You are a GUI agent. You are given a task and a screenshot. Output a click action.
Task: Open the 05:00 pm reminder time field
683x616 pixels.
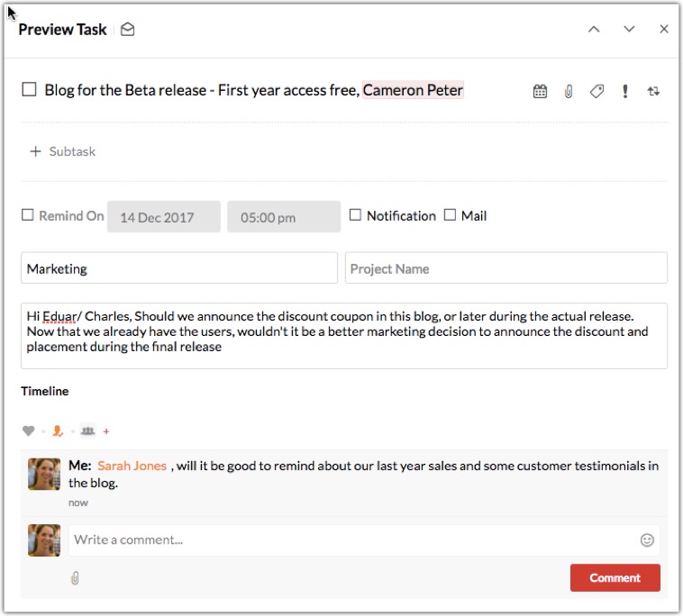click(x=284, y=217)
